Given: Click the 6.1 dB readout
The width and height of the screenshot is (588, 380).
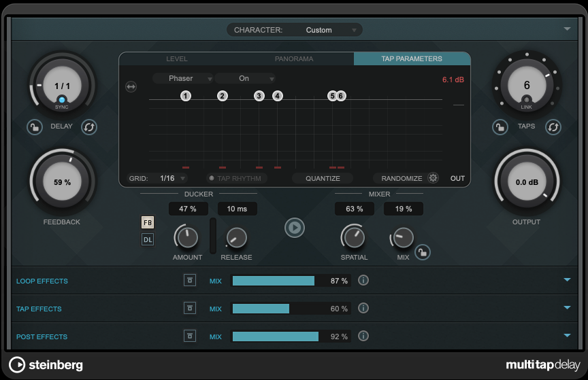Looking at the screenshot, I should [453, 80].
